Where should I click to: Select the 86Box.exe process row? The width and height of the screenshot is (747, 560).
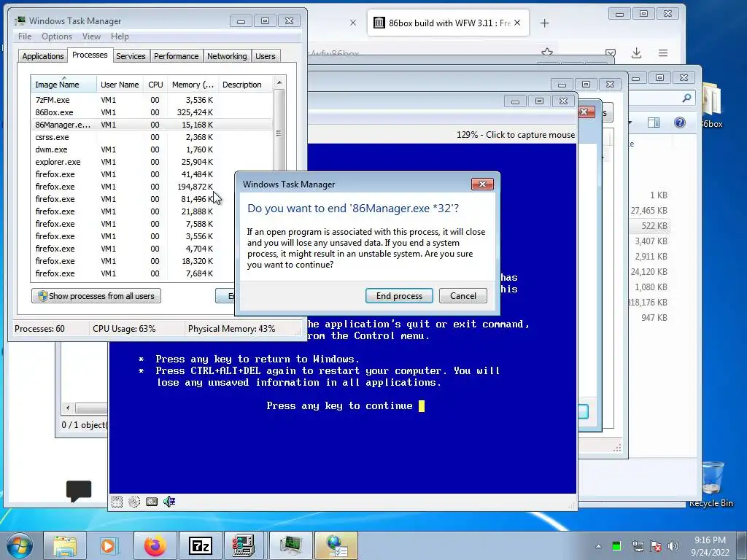(x=152, y=112)
